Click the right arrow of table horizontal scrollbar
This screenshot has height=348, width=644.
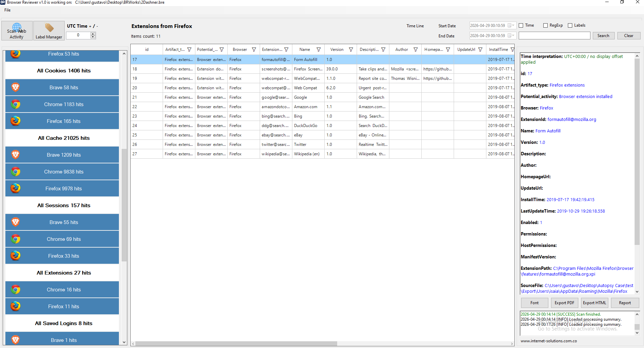(512, 344)
